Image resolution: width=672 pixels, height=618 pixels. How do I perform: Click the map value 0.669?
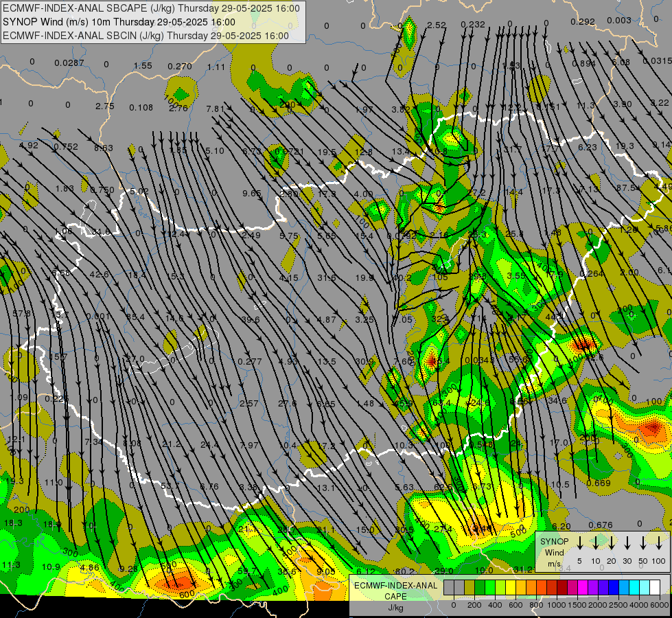click(599, 483)
